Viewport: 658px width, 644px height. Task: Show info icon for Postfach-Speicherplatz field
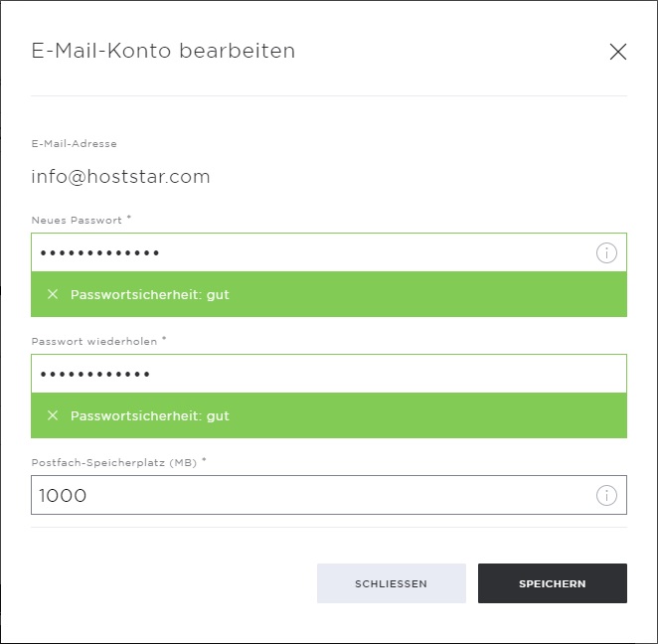pyautogui.click(x=606, y=495)
